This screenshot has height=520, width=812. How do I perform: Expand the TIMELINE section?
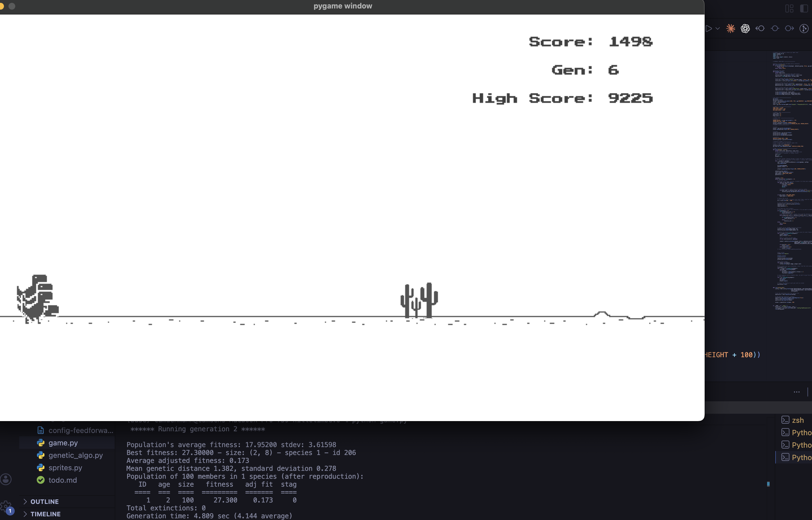45,514
